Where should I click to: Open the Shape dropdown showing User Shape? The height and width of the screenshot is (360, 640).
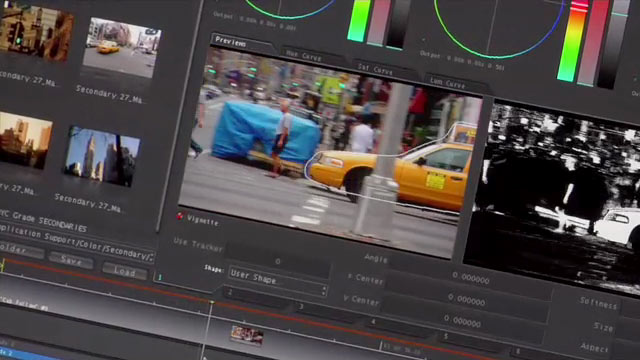point(278,279)
